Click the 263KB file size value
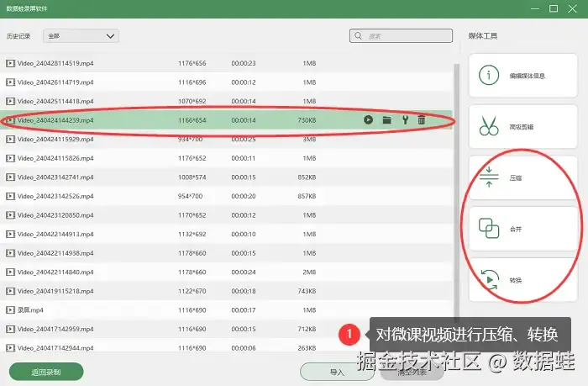The width and height of the screenshot is (588, 386). pyautogui.click(x=307, y=348)
